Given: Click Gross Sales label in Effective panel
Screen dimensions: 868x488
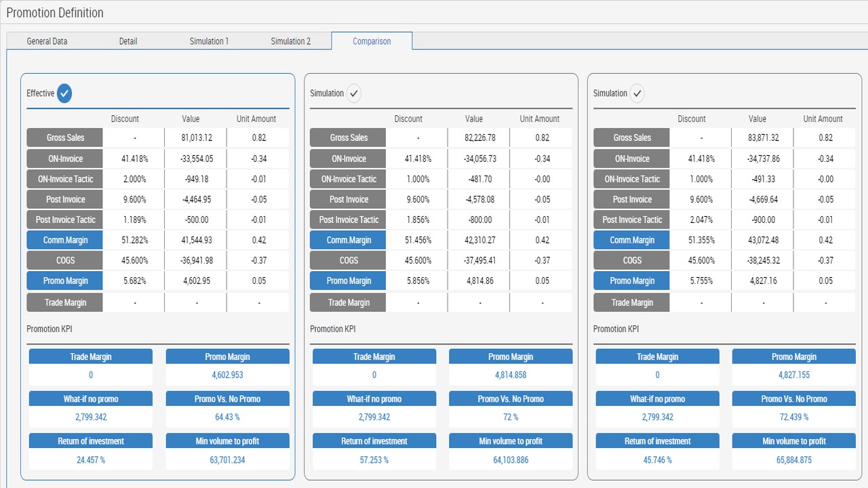Looking at the screenshot, I should click(65, 138).
